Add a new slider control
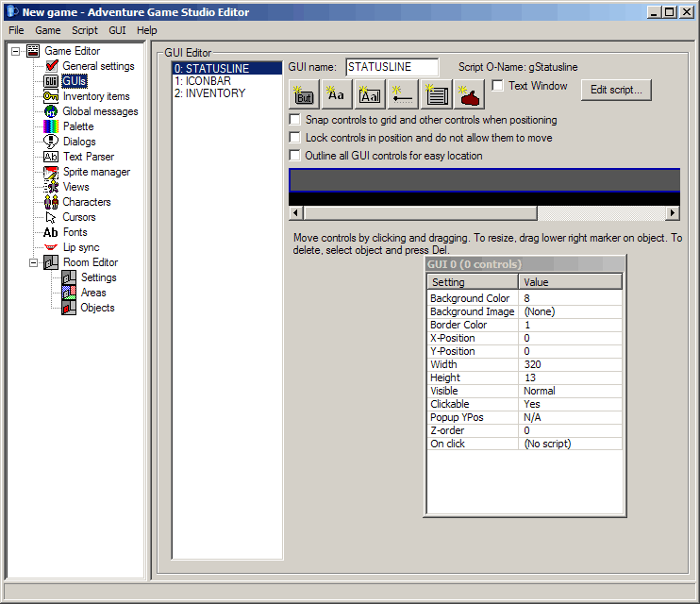 (x=403, y=94)
